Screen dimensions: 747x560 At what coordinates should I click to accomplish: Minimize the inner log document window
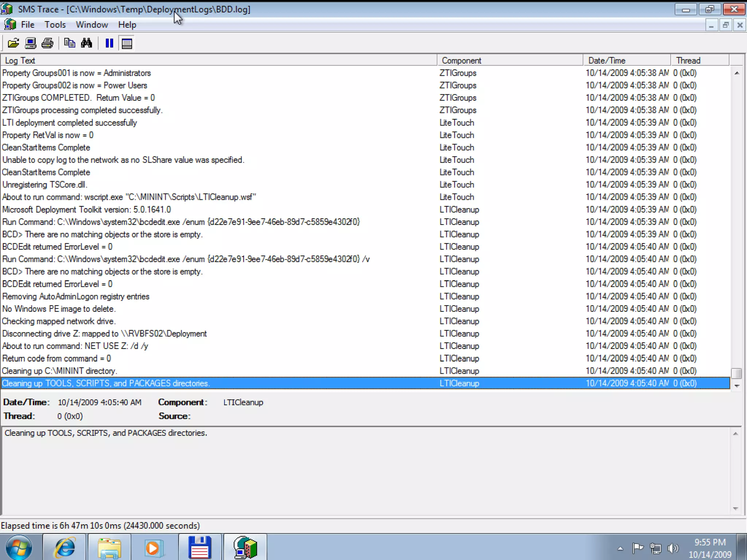(x=711, y=25)
